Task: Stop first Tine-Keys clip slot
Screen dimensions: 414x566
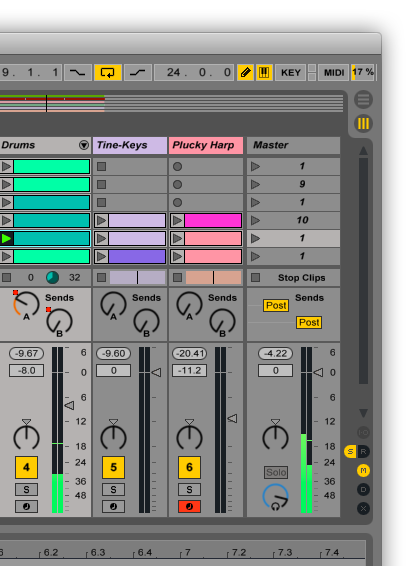Action: 101,166
